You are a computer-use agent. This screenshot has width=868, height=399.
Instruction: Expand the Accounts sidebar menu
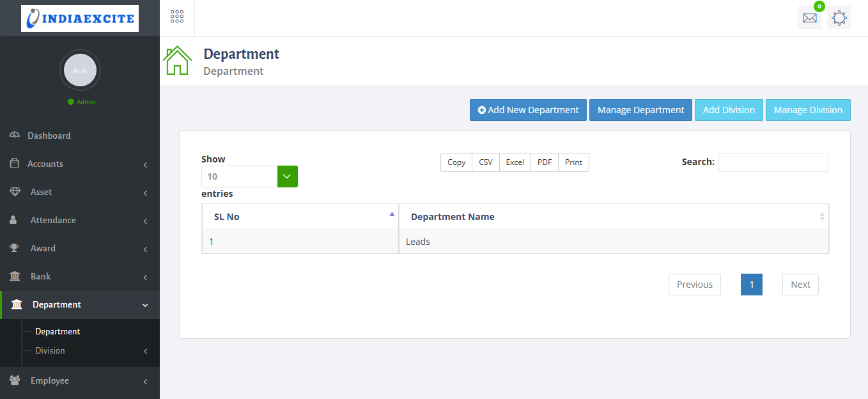pos(45,164)
